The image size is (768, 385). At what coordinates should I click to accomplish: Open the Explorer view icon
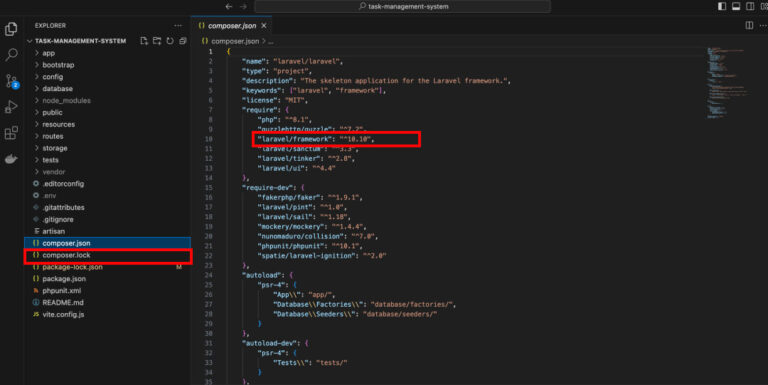(11, 29)
